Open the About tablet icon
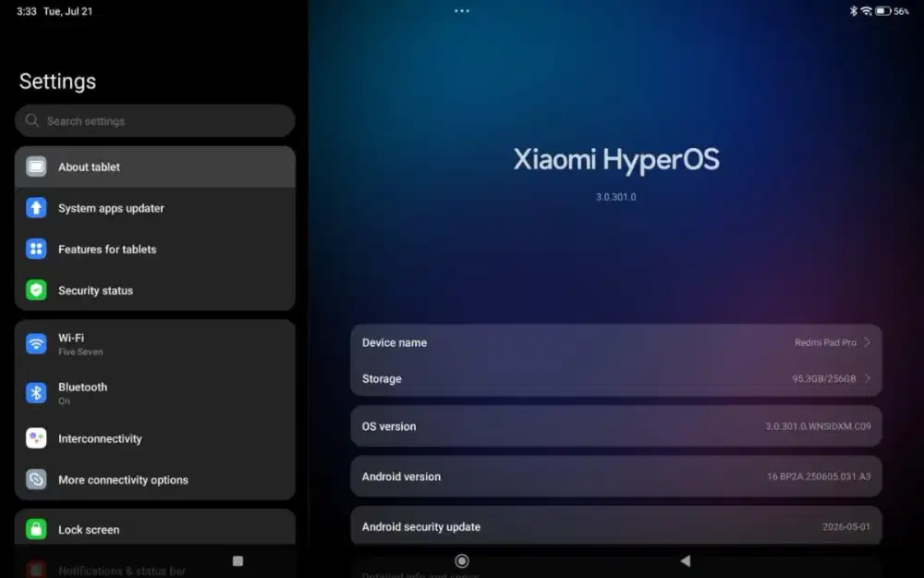924x578 pixels. click(x=36, y=166)
